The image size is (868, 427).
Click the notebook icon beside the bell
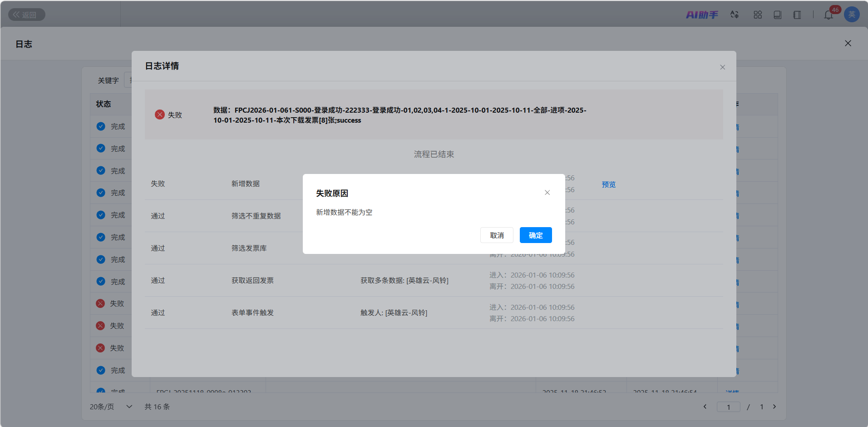coord(797,15)
